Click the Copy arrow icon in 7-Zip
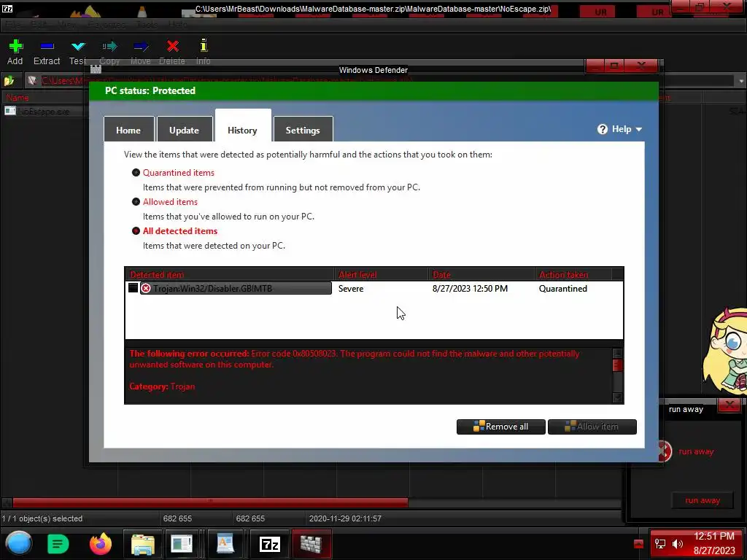 click(109, 46)
